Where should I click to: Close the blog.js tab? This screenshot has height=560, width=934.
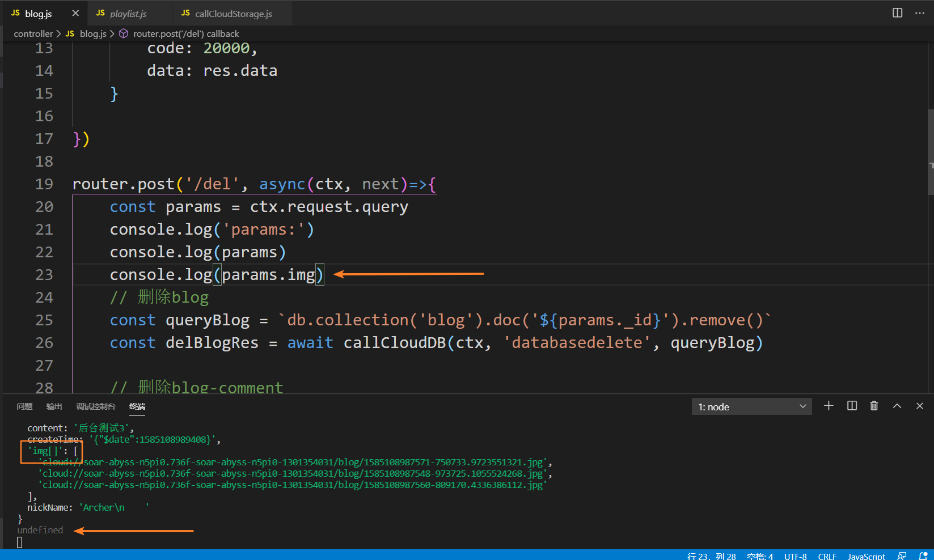tap(75, 13)
